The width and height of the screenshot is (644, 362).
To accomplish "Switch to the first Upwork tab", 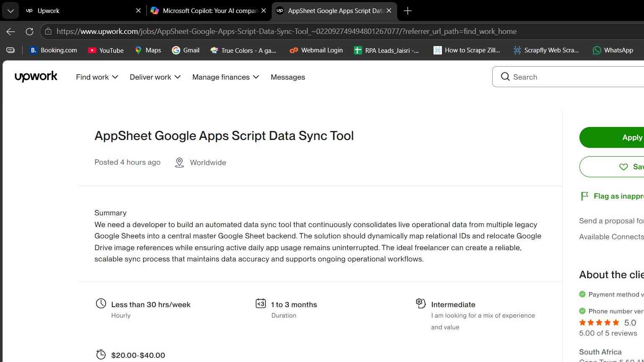I will 83,11.
